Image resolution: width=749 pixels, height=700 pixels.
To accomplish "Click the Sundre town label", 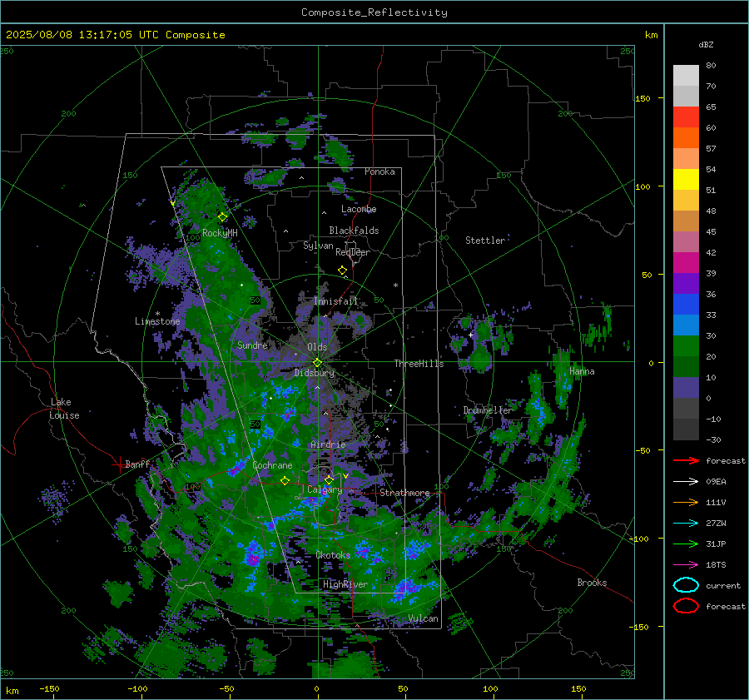I will [252, 345].
